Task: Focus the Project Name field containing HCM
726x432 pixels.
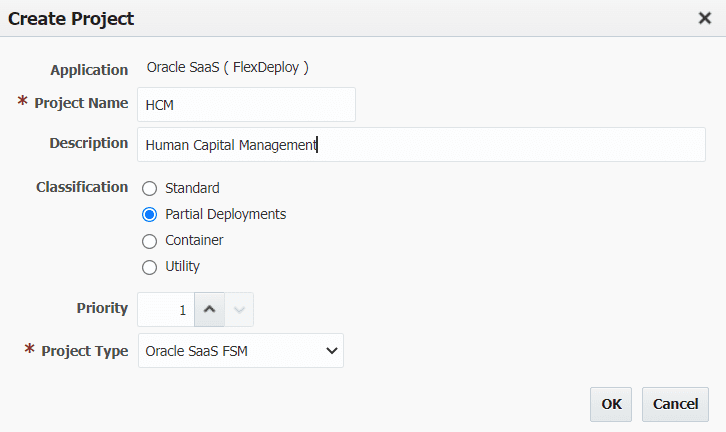Action: pyautogui.click(x=246, y=105)
